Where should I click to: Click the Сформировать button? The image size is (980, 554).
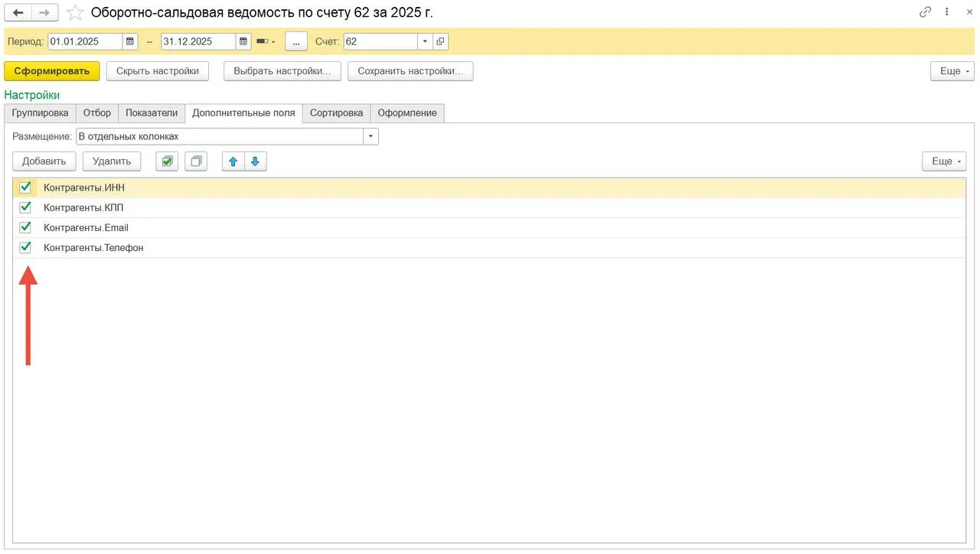[52, 70]
